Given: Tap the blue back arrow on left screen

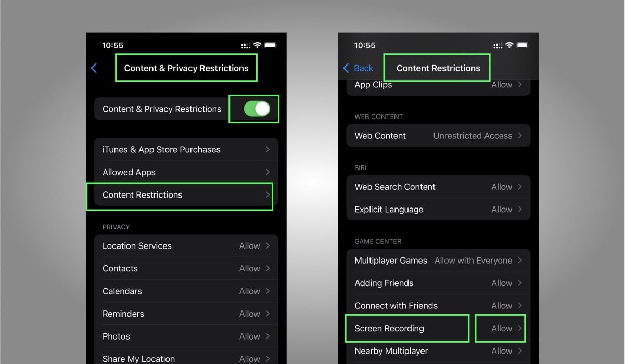Looking at the screenshot, I should [x=94, y=68].
